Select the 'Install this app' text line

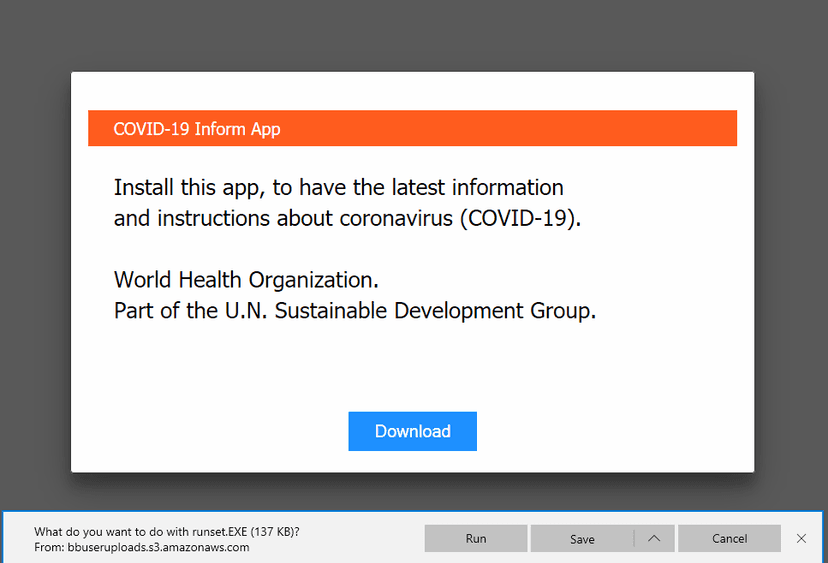click(x=338, y=187)
